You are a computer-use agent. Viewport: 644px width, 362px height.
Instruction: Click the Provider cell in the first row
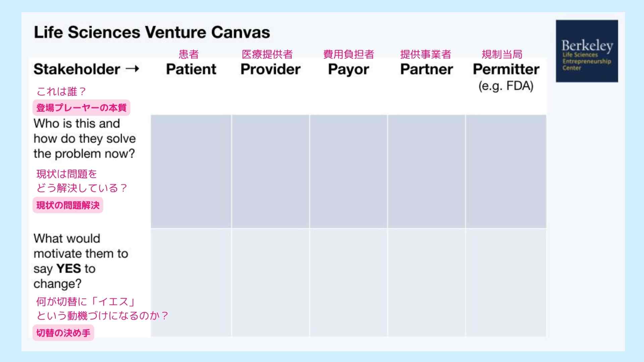270,171
